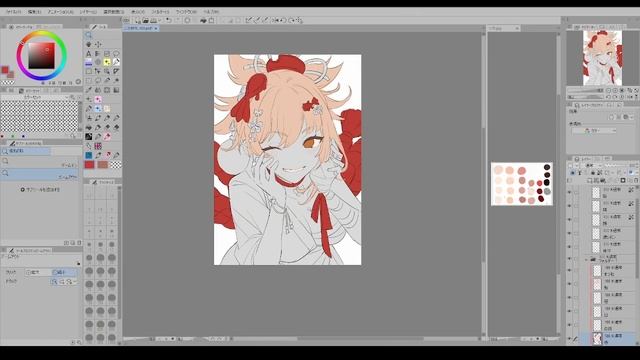640x360 pixels.
Task: Click the color set edit icon beside its dropdown
Action: 73,97
